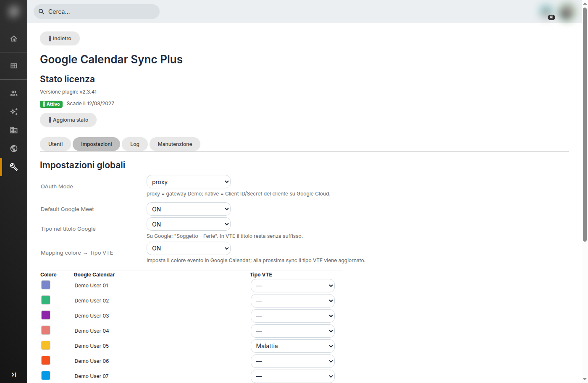
Task: Open Tipo VTE dropdown for Demo User 03
Action: pyautogui.click(x=293, y=316)
